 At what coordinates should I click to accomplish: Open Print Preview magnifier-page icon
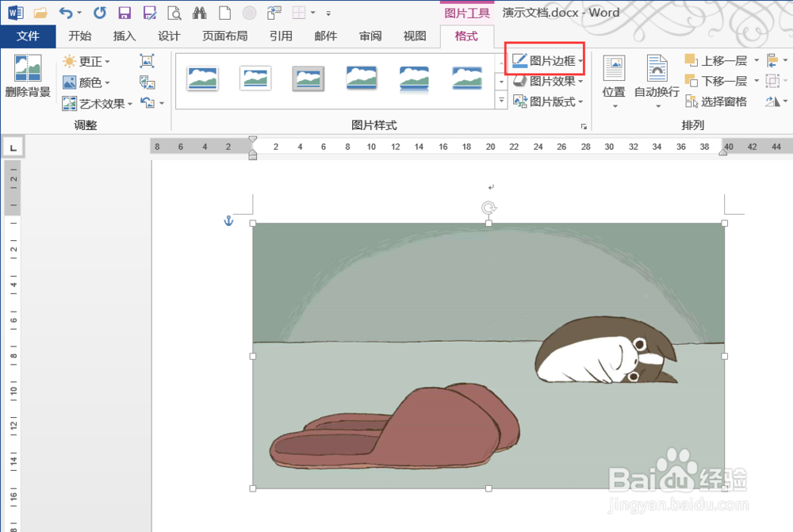click(174, 13)
